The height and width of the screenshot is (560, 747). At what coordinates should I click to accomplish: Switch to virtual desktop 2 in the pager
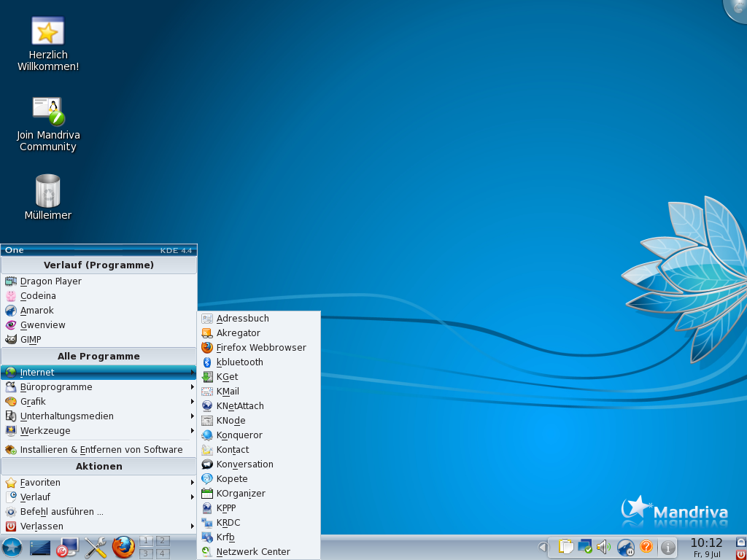pos(163,541)
